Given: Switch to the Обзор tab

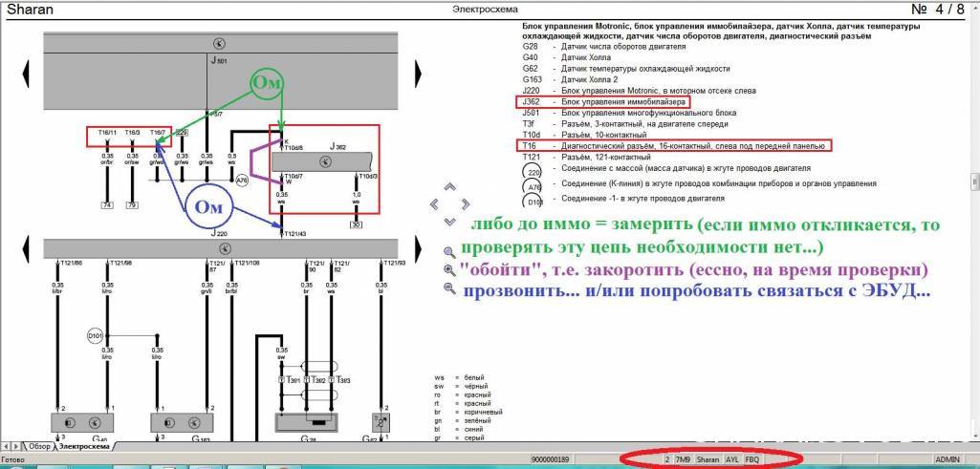Looking at the screenshot, I should [x=38, y=446].
